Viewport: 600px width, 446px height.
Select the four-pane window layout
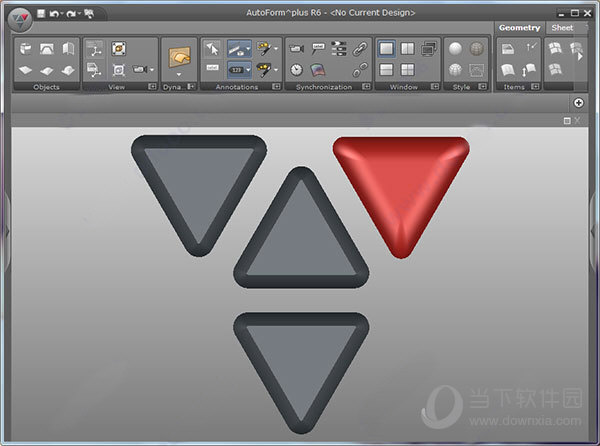[x=407, y=70]
